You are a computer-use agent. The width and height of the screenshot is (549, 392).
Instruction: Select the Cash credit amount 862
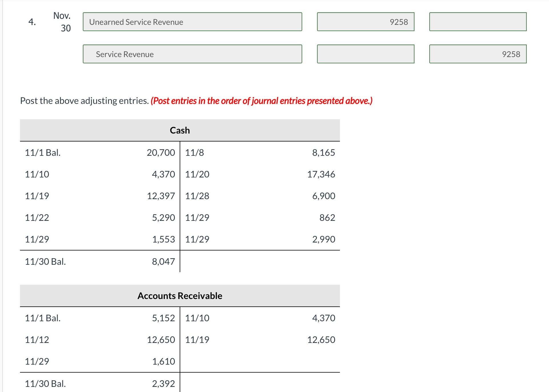(x=327, y=218)
